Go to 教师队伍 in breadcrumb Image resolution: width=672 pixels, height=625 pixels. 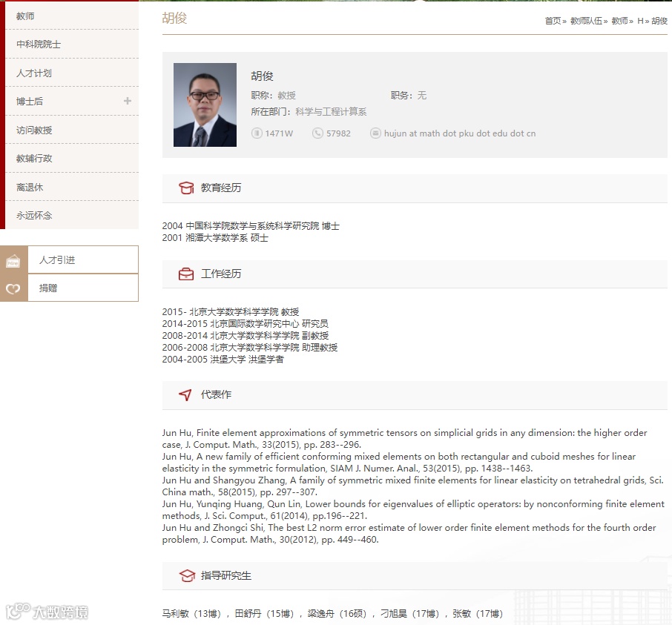click(586, 21)
